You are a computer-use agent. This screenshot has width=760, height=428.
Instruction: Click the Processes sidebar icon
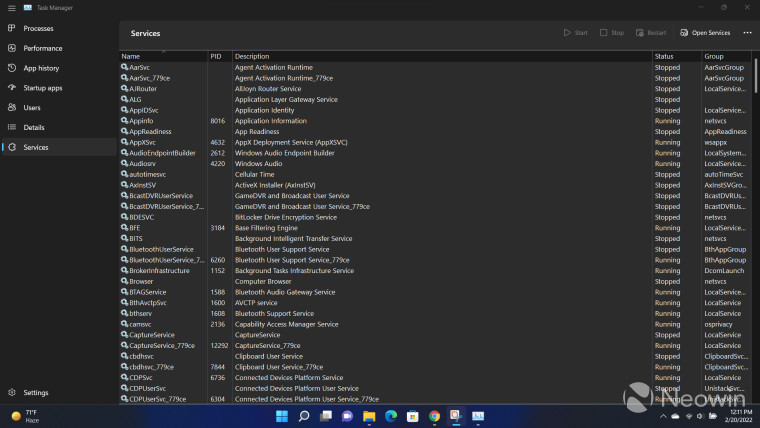pos(12,28)
